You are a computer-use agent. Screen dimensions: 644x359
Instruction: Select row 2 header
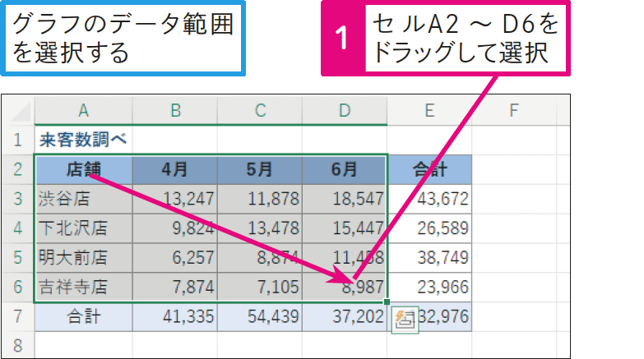[18, 169]
